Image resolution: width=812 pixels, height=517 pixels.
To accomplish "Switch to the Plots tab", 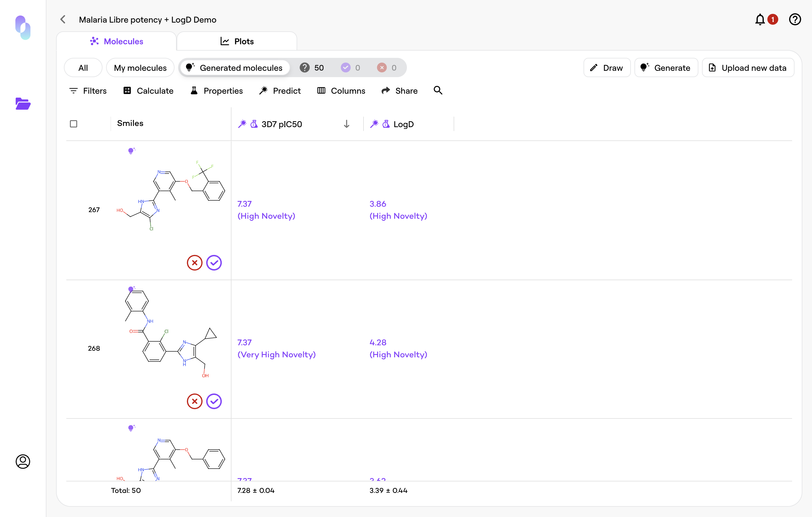I will coord(237,41).
